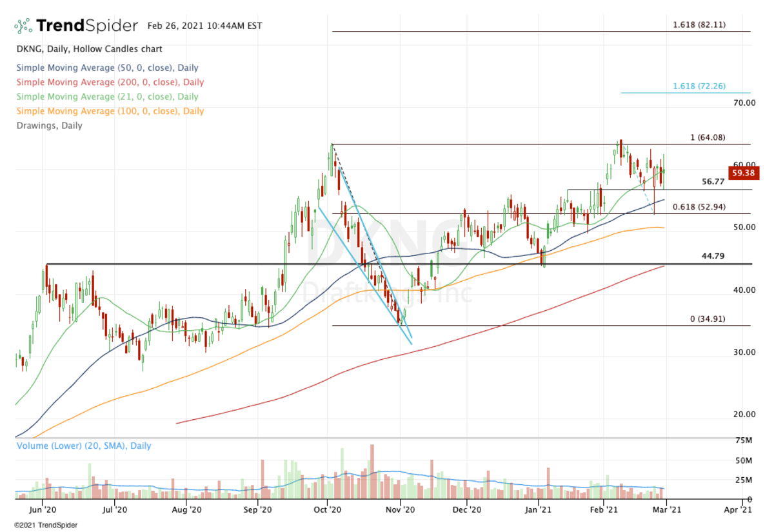Toggle the Simple Moving Average 50 legend
This screenshot has height=532, width=774.
[x=107, y=68]
